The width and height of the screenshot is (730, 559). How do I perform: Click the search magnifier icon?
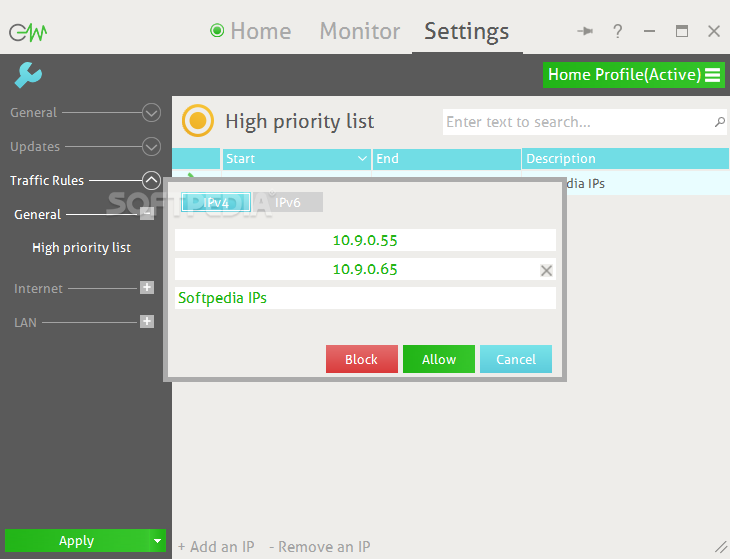pos(719,122)
